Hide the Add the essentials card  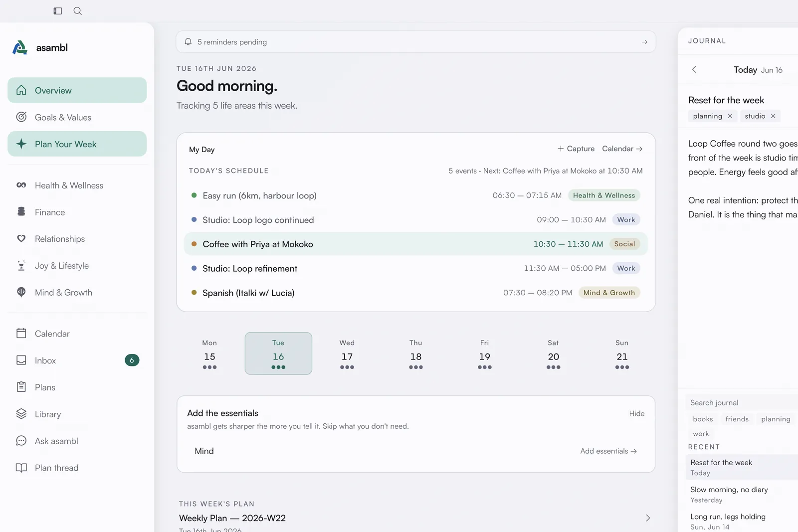click(637, 413)
